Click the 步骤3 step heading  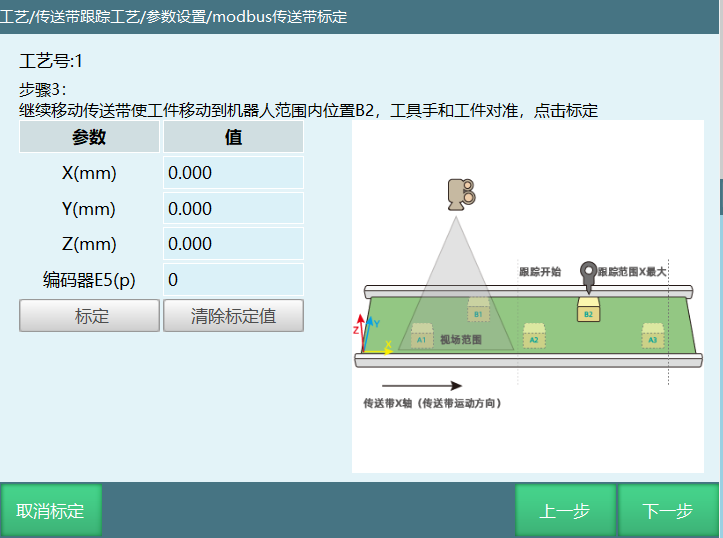(42, 89)
